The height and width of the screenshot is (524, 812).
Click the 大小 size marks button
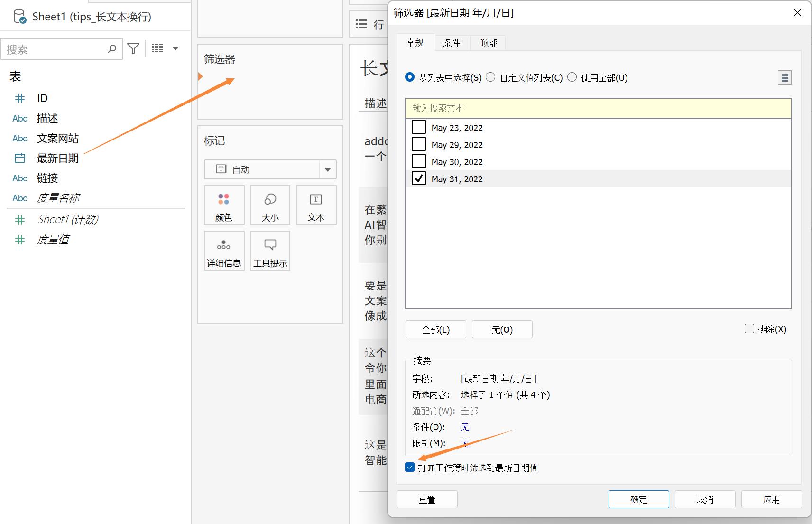[x=270, y=205]
